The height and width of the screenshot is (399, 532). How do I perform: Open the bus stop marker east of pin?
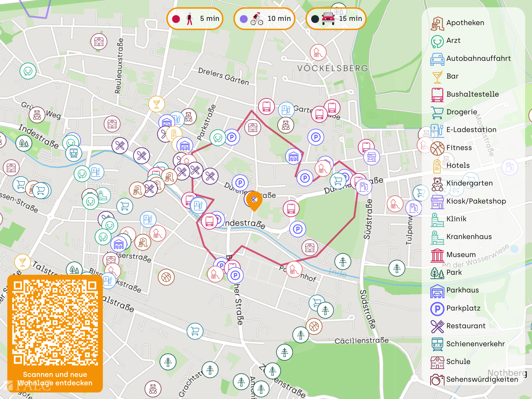291,209
